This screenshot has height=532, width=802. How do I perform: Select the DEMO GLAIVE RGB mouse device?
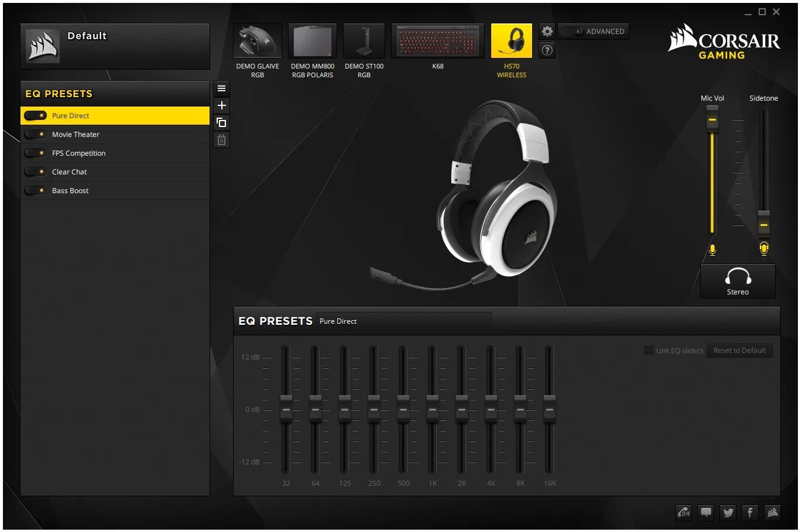click(x=258, y=41)
